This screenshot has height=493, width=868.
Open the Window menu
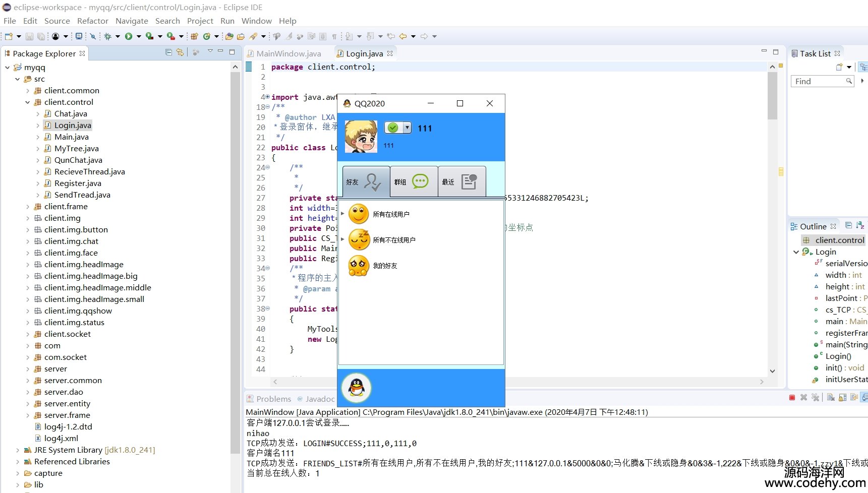(257, 21)
